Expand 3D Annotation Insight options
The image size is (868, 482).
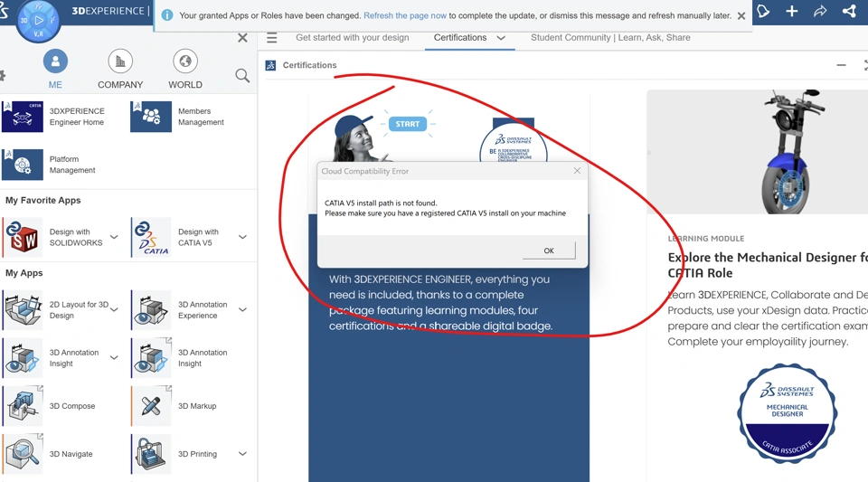pyautogui.click(x=114, y=357)
